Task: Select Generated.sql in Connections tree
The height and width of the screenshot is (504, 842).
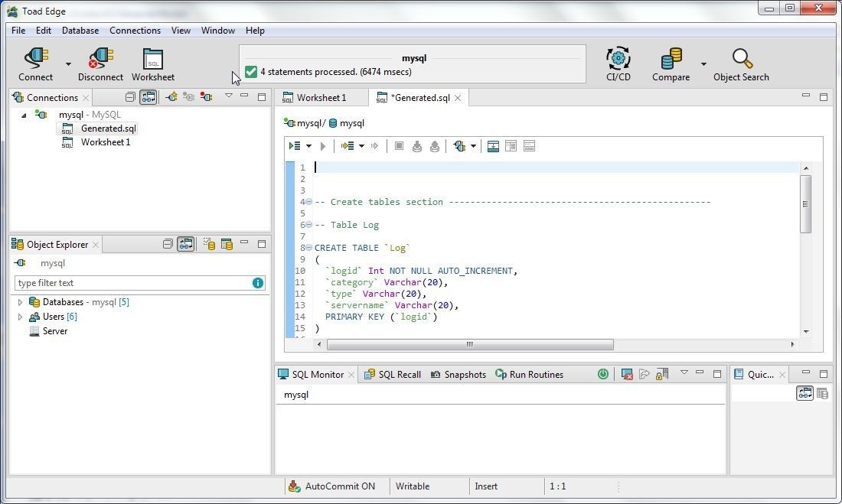Action: coord(109,128)
